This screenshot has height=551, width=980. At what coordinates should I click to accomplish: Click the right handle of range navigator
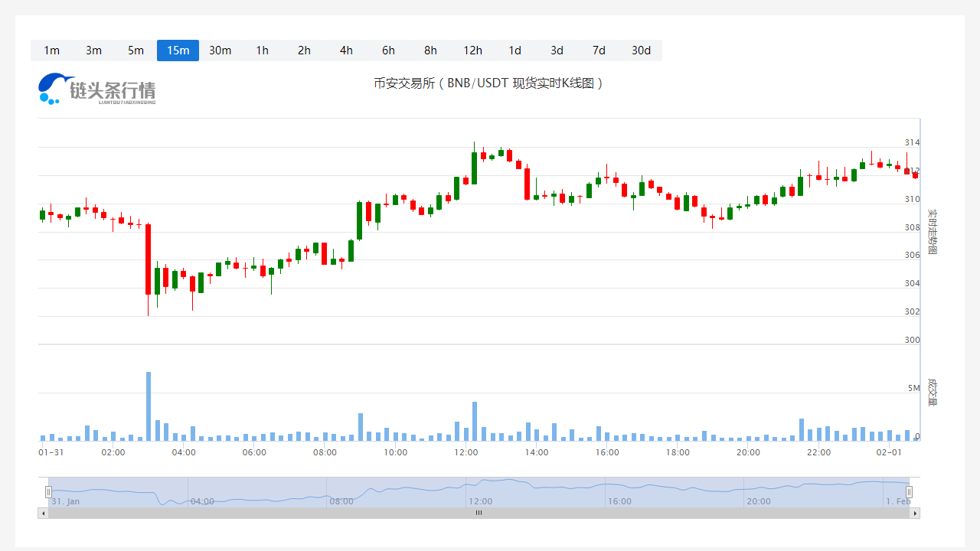click(909, 491)
